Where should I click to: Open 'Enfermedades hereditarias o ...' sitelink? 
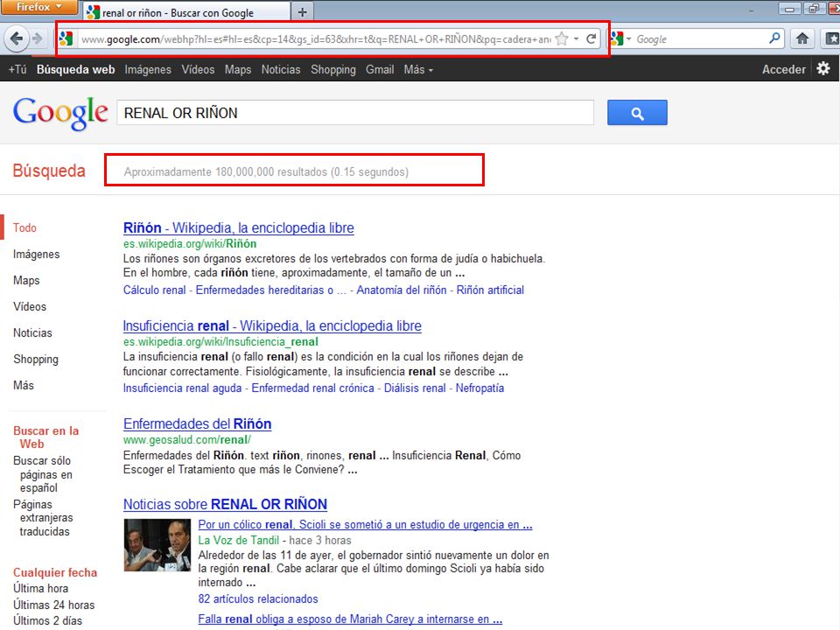point(271,290)
